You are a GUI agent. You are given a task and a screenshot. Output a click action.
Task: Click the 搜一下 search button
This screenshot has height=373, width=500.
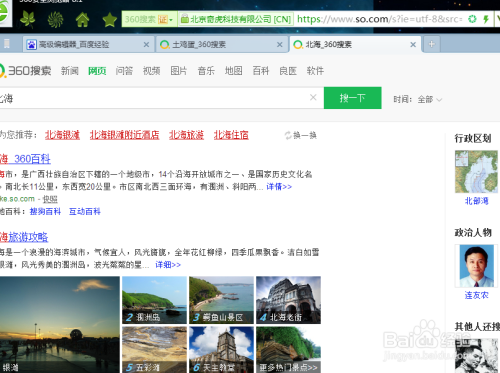[353, 98]
